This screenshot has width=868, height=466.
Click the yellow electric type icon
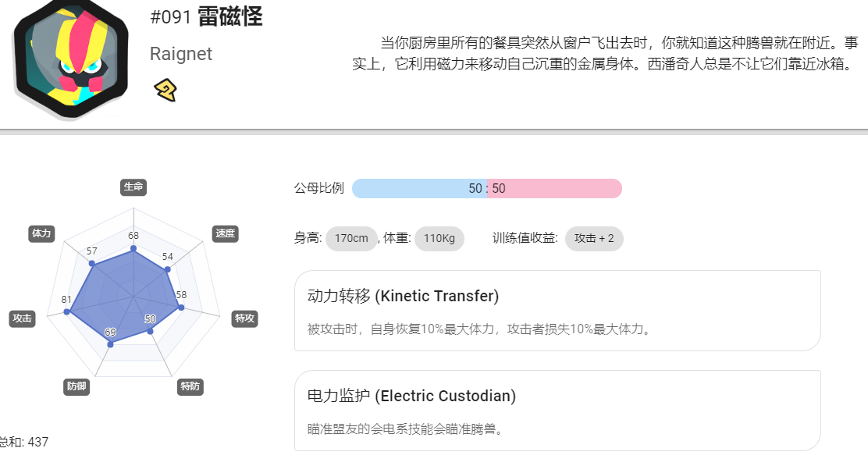tap(165, 90)
